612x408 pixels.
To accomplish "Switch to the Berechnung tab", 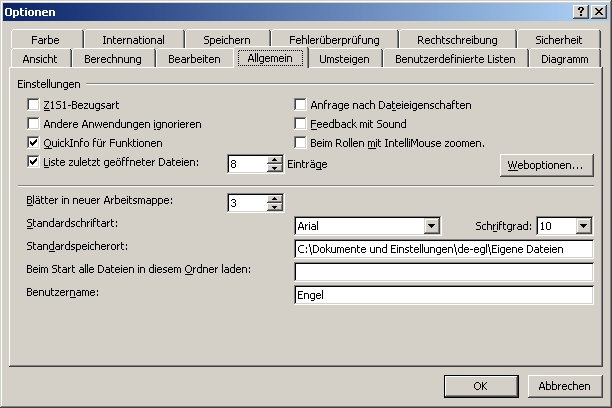I will [113, 59].
